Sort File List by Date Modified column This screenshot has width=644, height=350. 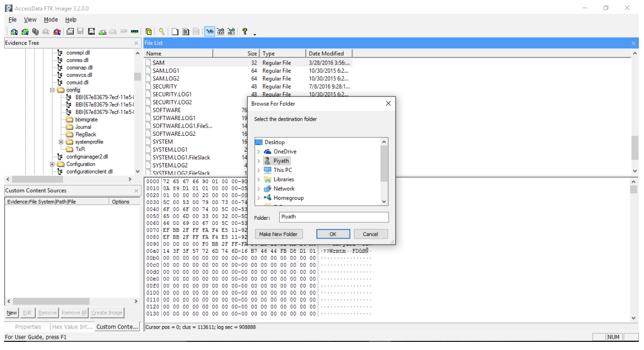(329, 53)
